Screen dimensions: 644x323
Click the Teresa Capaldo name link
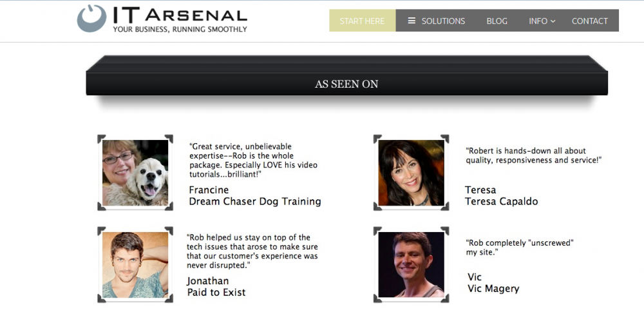501,201
